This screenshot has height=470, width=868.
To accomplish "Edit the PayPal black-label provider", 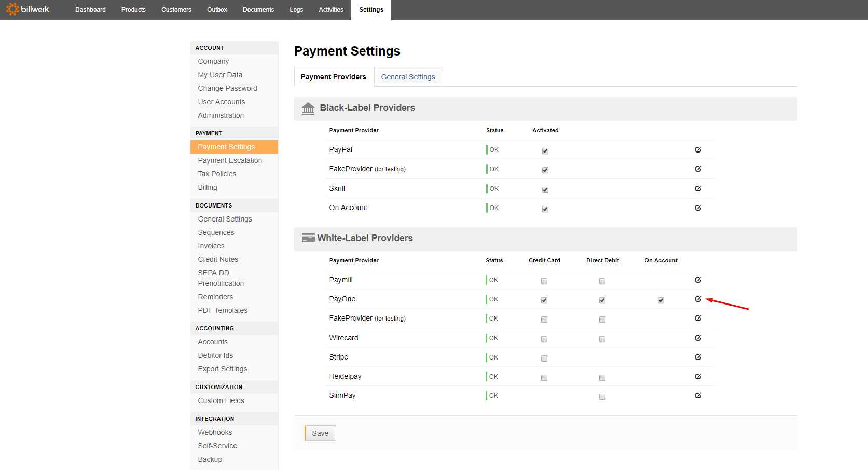I will (x=698, y=149).
